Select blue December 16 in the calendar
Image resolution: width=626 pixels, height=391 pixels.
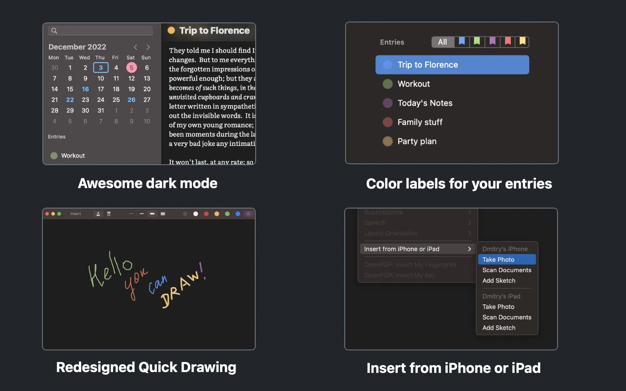click(x=85, y=89)
